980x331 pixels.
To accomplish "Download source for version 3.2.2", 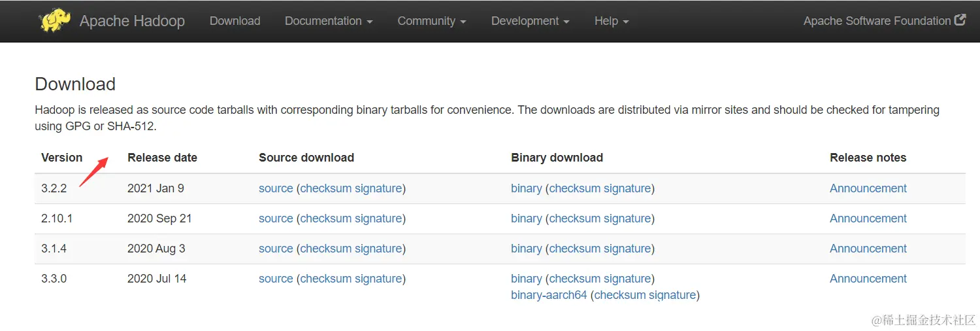I will (x=276, y=188).
